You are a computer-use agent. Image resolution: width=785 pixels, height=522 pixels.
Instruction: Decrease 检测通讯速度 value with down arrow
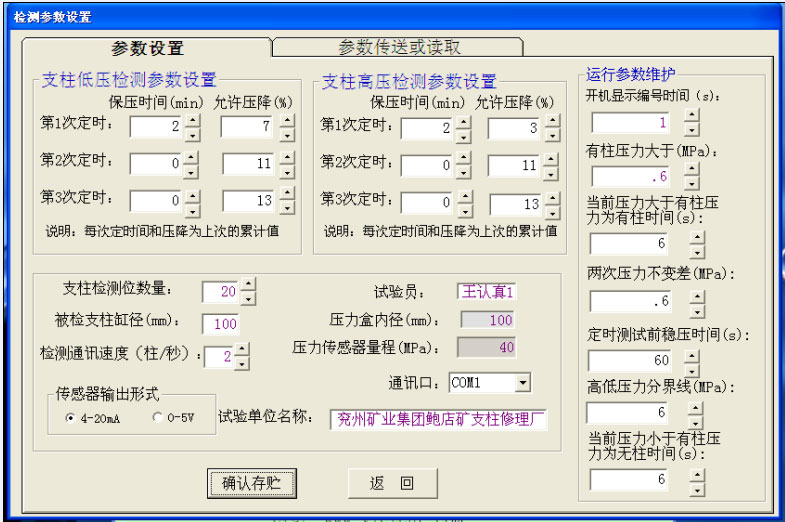[x=242, y=362]
